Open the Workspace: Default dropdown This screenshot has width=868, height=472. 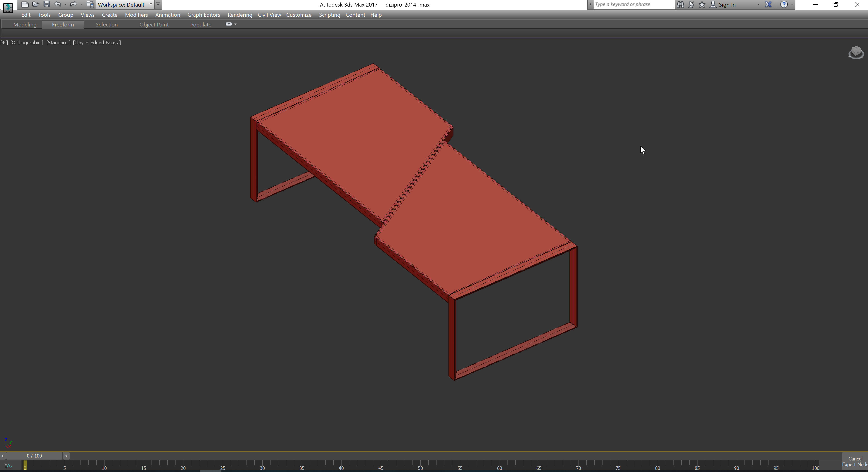pos(125,4)
